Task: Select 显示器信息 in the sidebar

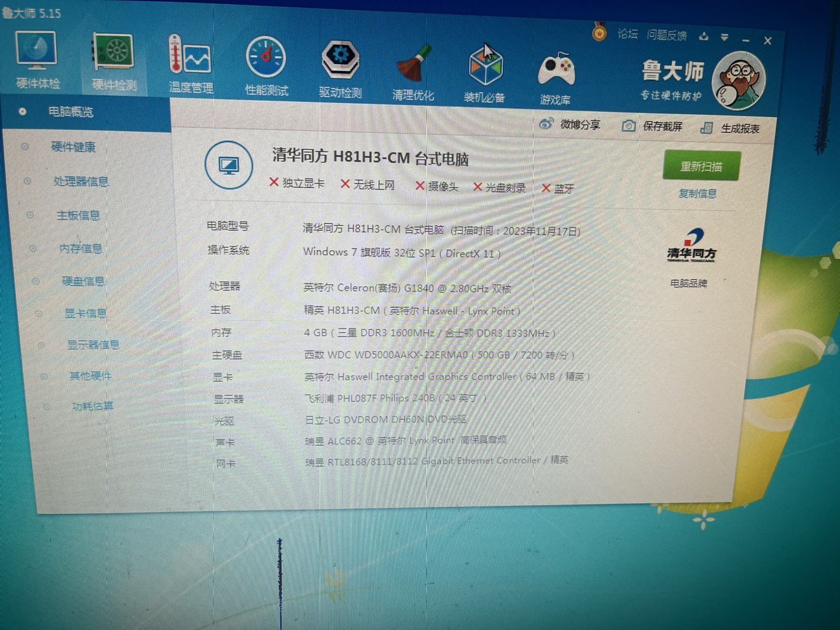Action: pos(92,345)
